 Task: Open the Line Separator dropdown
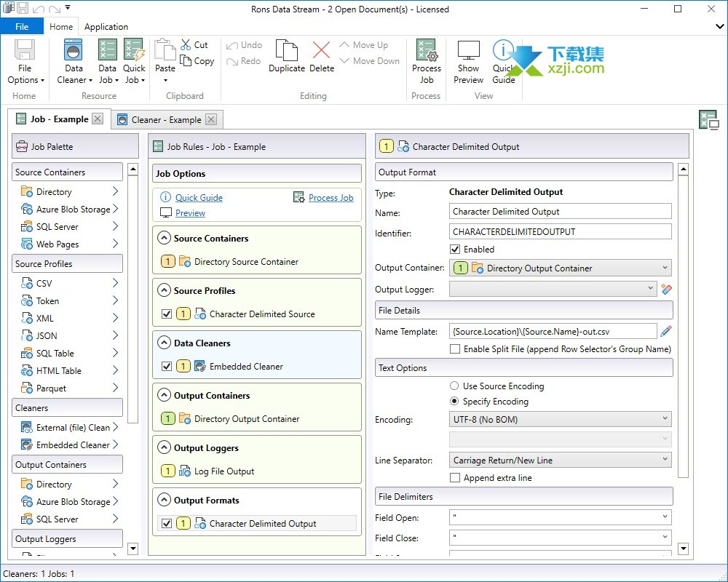[x=561, y=460]
